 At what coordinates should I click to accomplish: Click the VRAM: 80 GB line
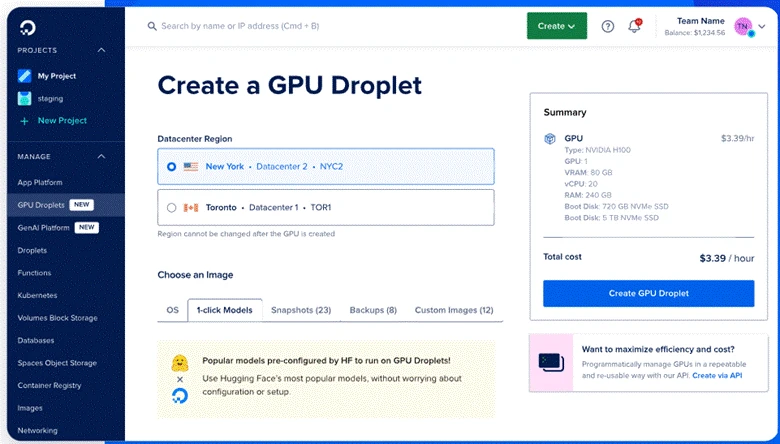(x=588, y=173)
